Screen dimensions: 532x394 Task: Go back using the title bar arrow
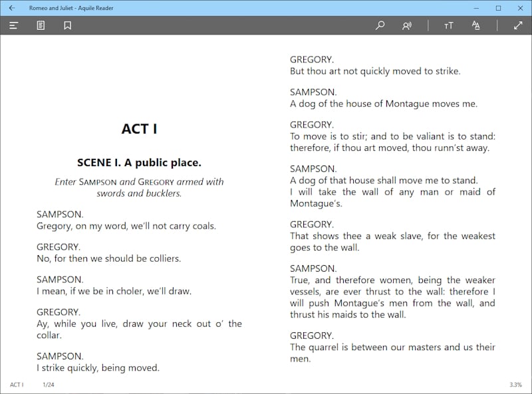[x=12, y=8]
